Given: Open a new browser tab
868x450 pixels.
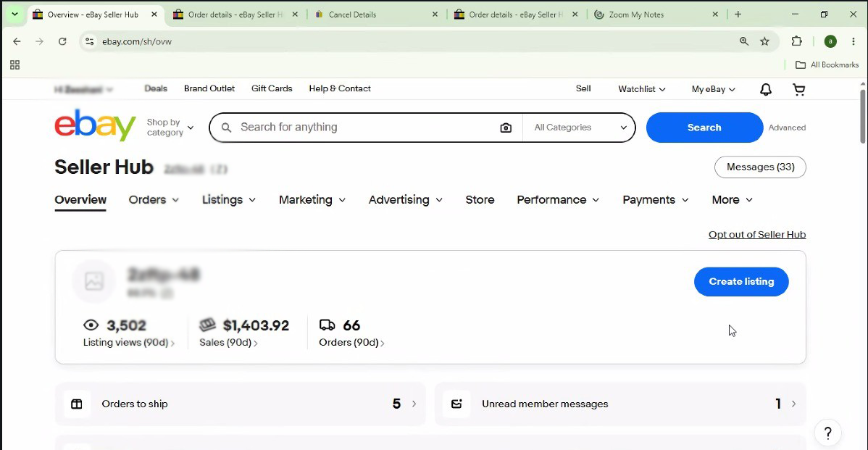Looking at the screenshot, I should pyautogui.click(x=738, y=14).
